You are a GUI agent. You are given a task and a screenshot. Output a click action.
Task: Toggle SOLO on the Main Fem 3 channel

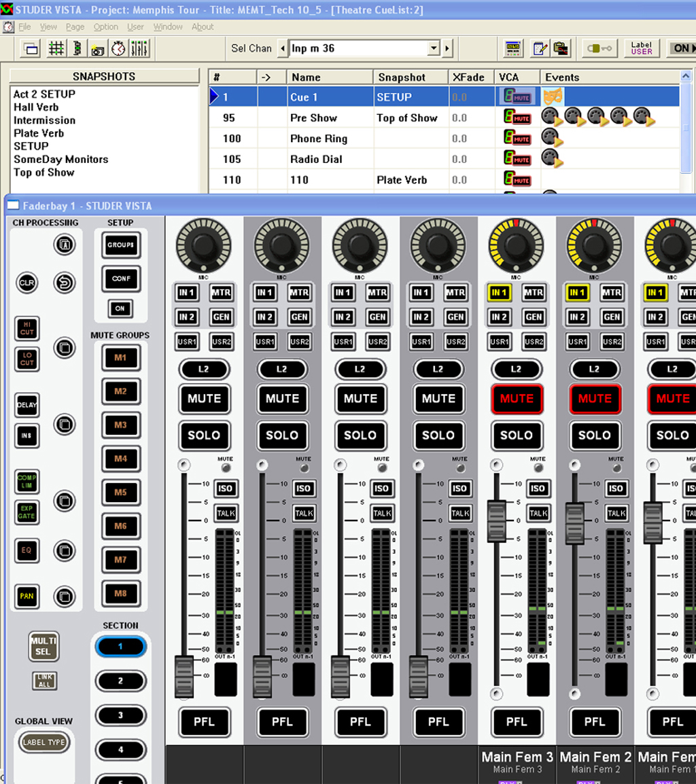point(517,435)
